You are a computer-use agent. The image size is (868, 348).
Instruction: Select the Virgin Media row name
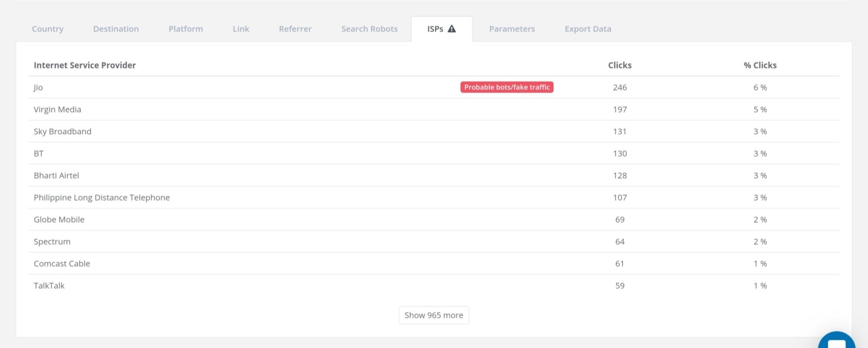57,110
